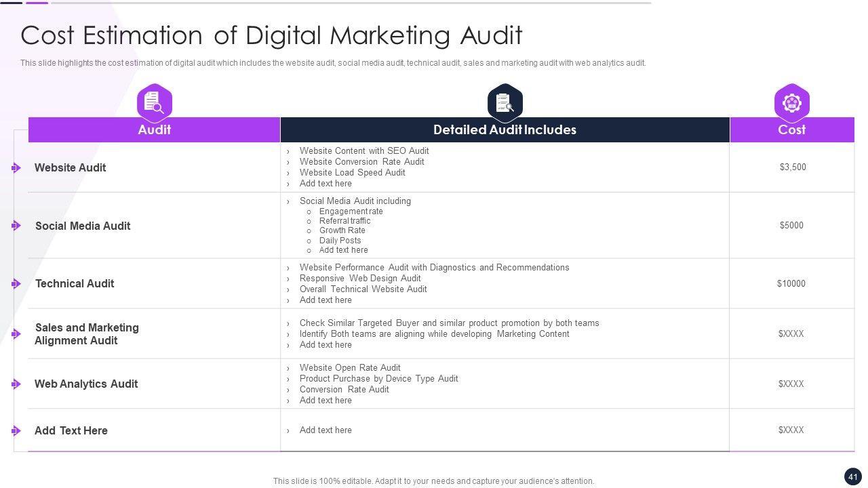Click the document magnifier icon above Audit
Screen dimensions: 868x488
click(155, 102)
